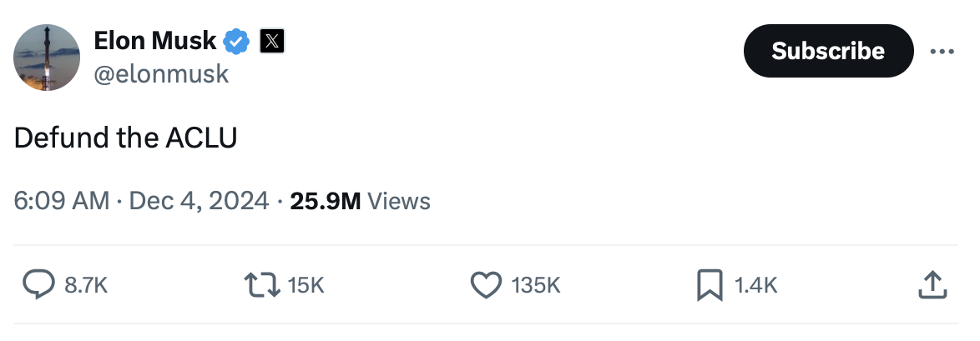Screen dimensions: 980x341
Task: Open the @elonmusk handle link
Action: coord(161,74)
